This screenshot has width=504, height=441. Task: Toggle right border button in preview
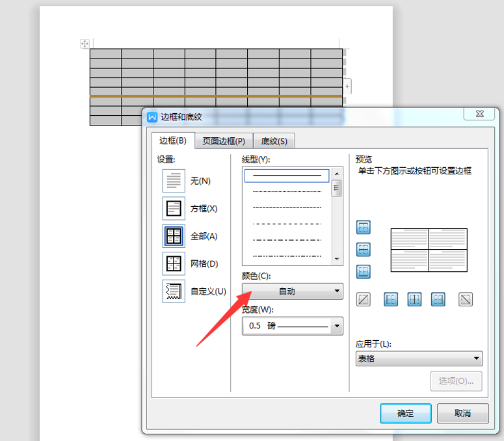click(438, 299)
